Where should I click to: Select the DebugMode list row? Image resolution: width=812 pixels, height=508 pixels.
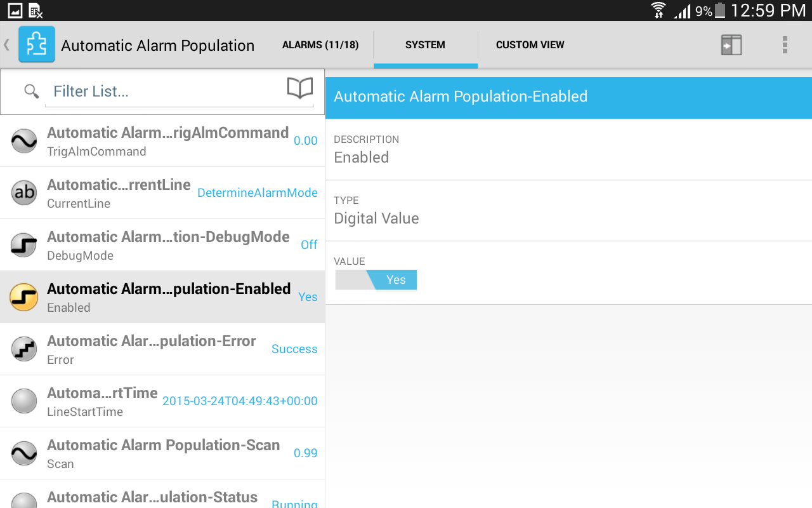(x=162, y=245)
